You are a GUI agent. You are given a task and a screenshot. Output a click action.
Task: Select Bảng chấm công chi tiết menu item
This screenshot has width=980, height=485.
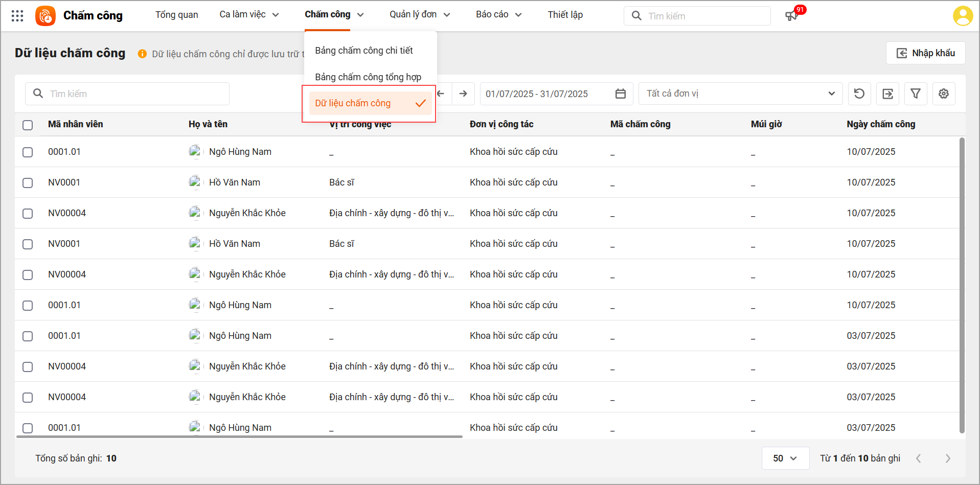[x=364, y=51]
